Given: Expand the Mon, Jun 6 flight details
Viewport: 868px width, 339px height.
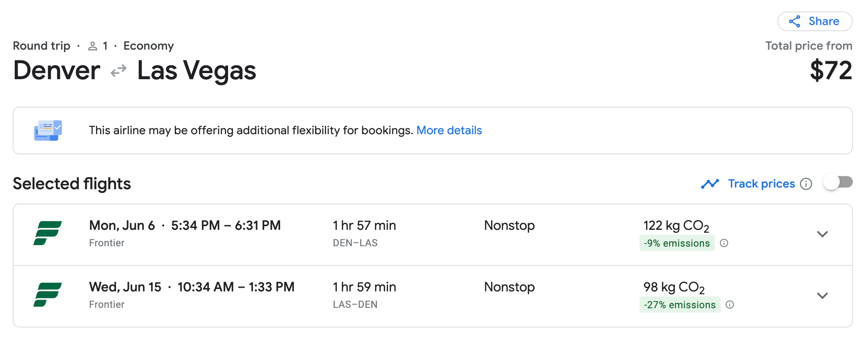Looking at the screenshot, I should tap(822, 234).
